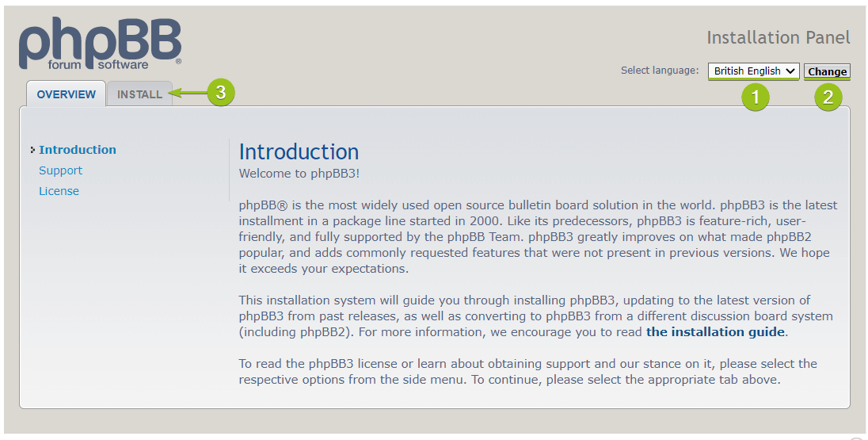This screenshot has width=868, height=440.
Task: Switch to the OVERVIEW tab
Action: (x=67, y=94)
